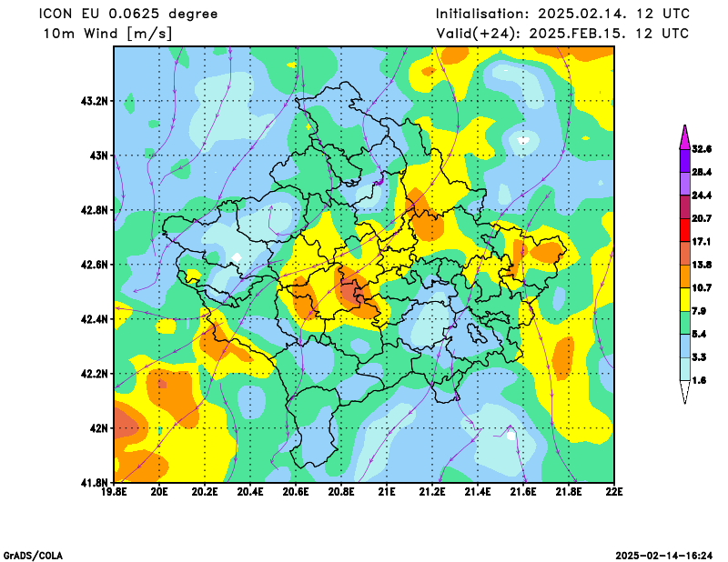728x562 pixels.
Task: Click the 20.2E longitude label
Action: pos(205,492)
